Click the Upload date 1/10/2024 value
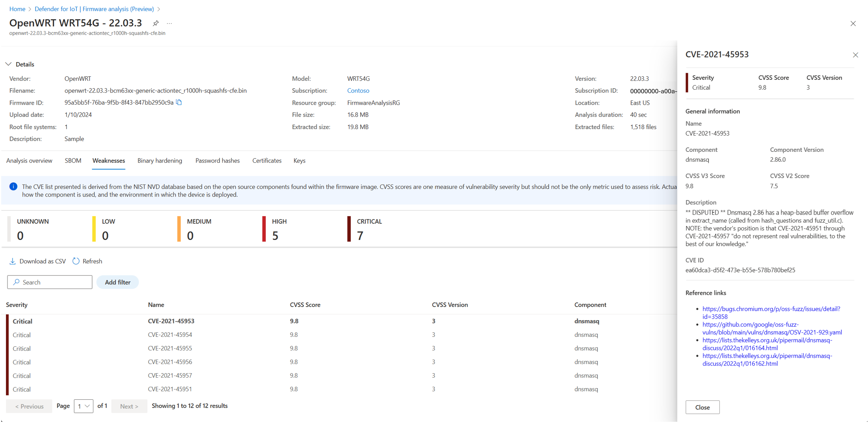This screenshot has height=423, width=868. [78, 115]
